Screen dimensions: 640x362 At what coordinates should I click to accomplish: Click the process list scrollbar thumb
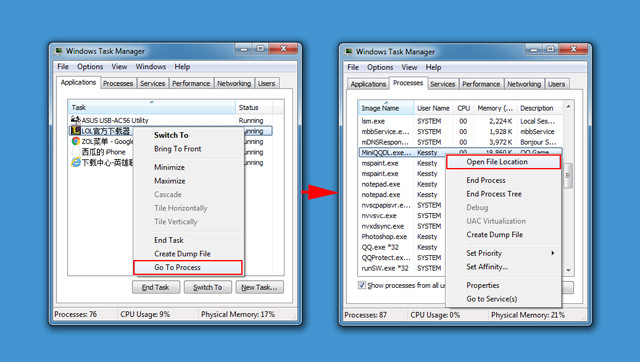(x=568, y=176)
